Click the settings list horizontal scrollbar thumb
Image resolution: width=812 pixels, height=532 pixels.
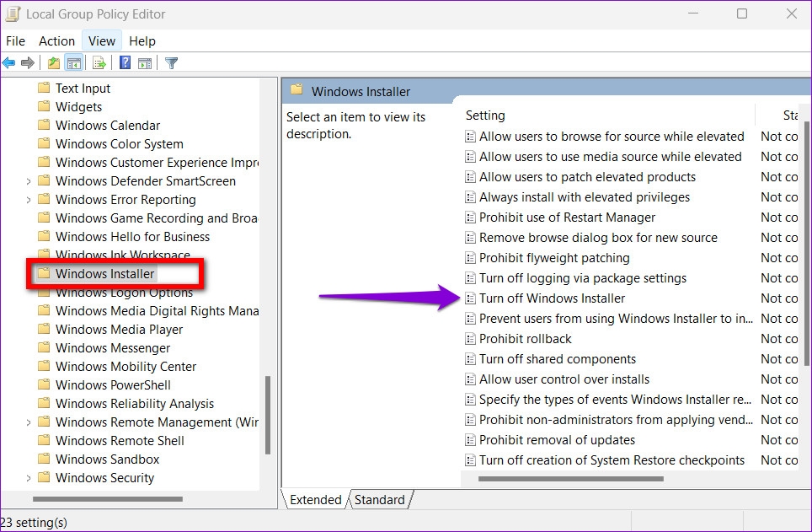coord(571,479)
